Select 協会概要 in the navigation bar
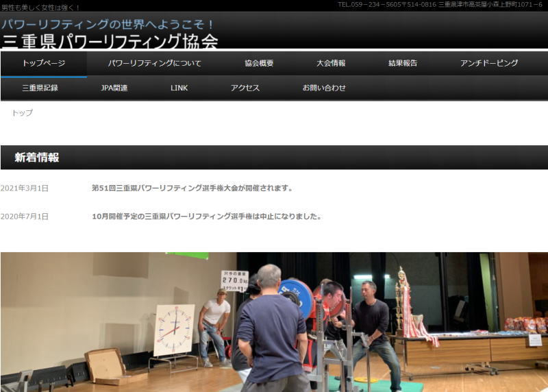548x392 pixels. point(259,63)
